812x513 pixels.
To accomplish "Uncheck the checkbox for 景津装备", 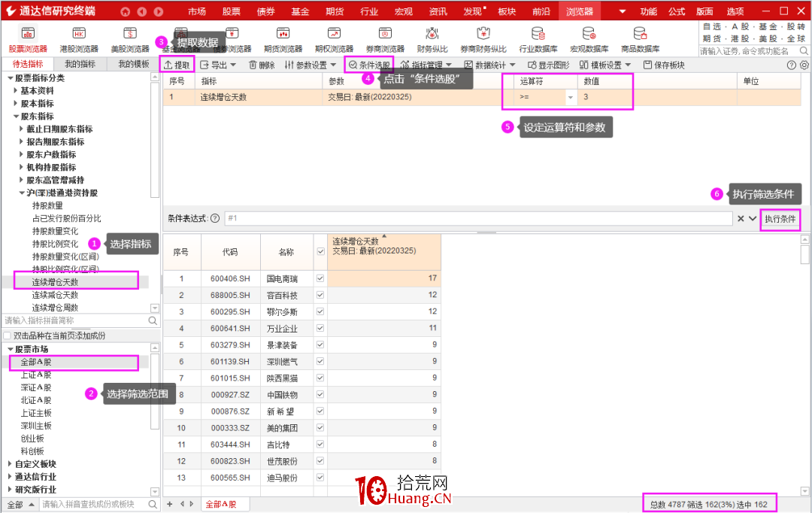I will (x=320, y=345).
